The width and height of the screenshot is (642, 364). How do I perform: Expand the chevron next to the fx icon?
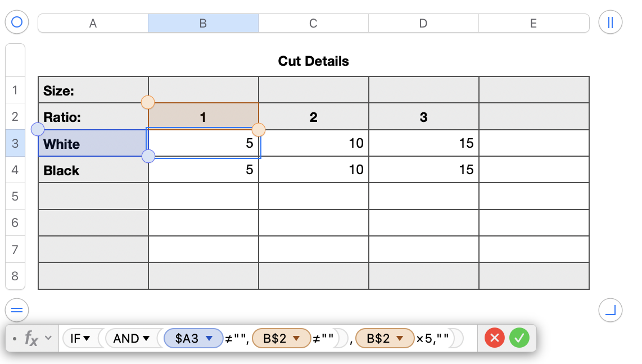pyautogui.click(x=48, y=338)
